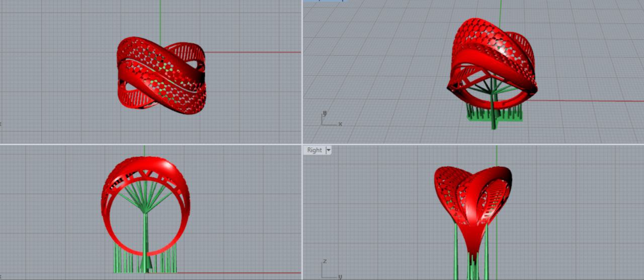
Task: Click the center intersection of the four viewports
Action: (x=302, y=144)
